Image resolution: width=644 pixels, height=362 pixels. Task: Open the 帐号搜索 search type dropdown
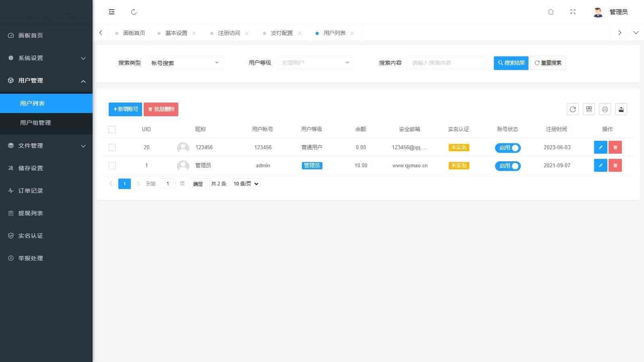pyautogui.click(x=185, y=63)
